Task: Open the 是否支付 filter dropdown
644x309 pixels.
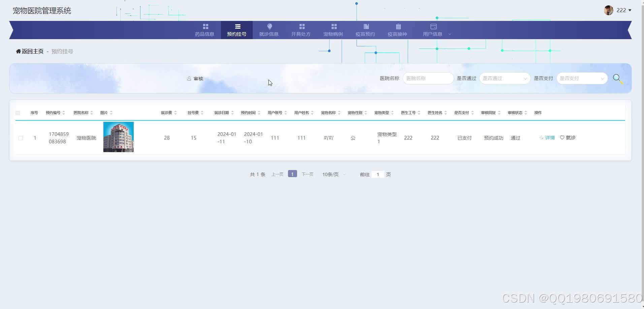Action: [582, 78]
